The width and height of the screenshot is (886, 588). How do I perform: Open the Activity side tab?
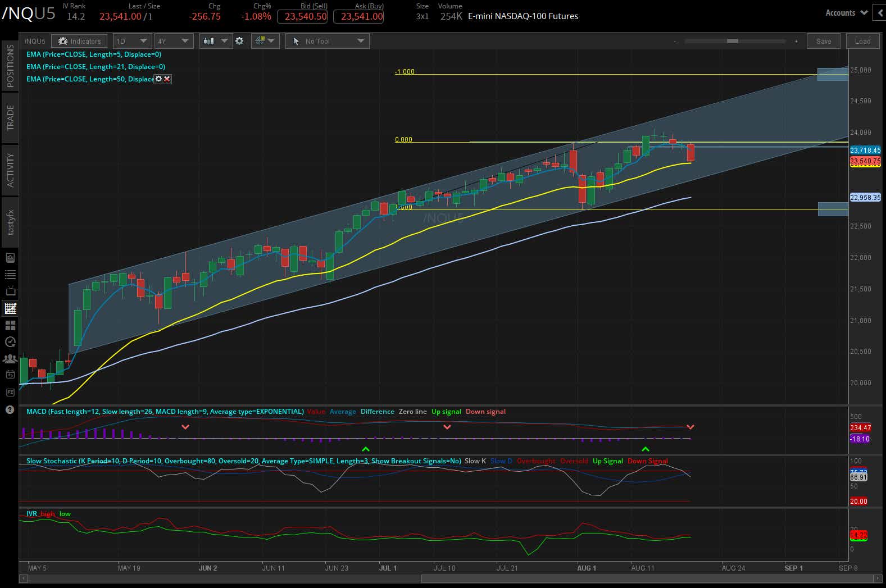point(10,170)
